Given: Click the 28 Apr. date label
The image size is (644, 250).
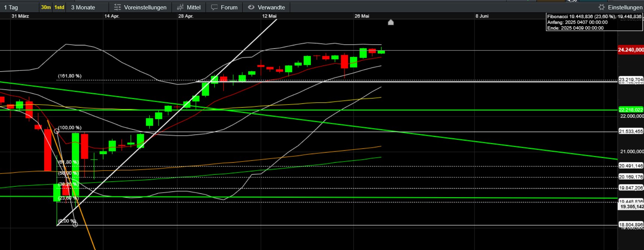Looking at the screenshot, I should click(x=186, y=16).
